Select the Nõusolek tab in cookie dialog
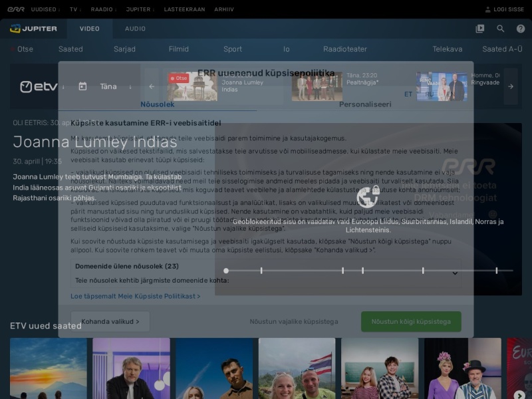Viewport: 532px width, 399px height. point(158,104)
